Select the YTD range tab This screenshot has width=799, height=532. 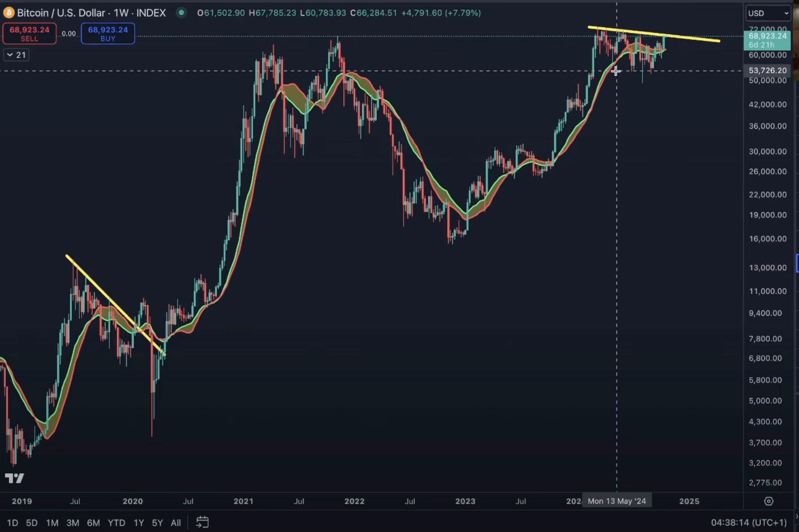click(117, 523)
